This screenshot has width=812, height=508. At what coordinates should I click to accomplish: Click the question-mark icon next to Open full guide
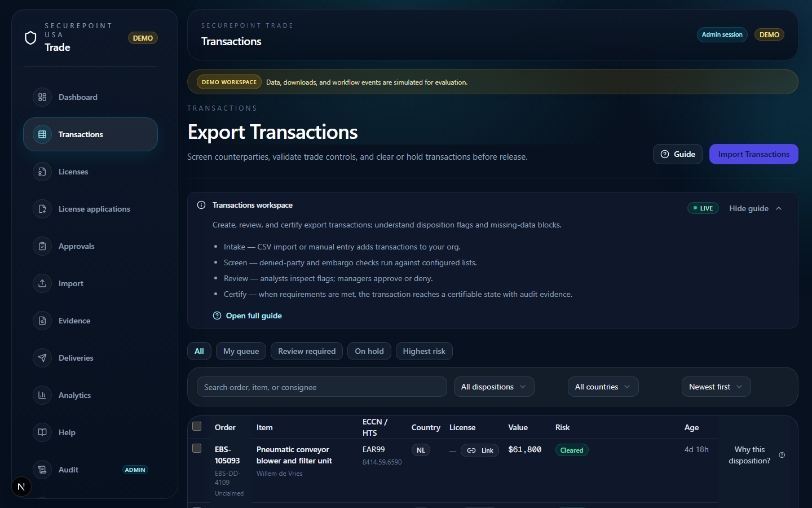[217, 316]
